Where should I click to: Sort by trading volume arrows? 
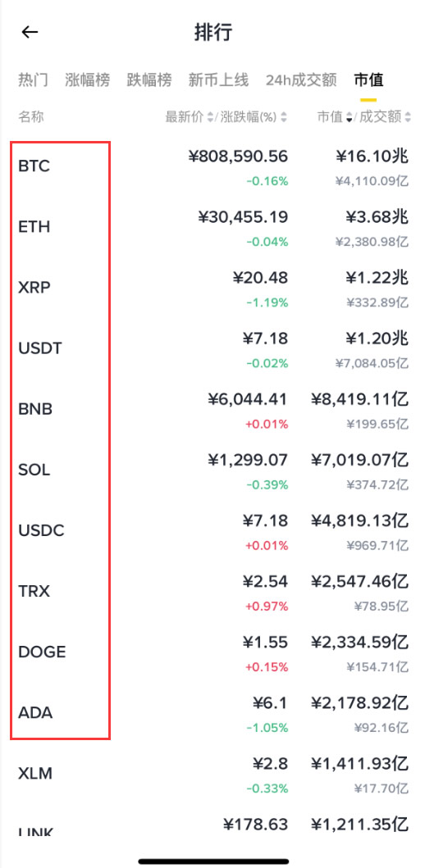point(408,117)
